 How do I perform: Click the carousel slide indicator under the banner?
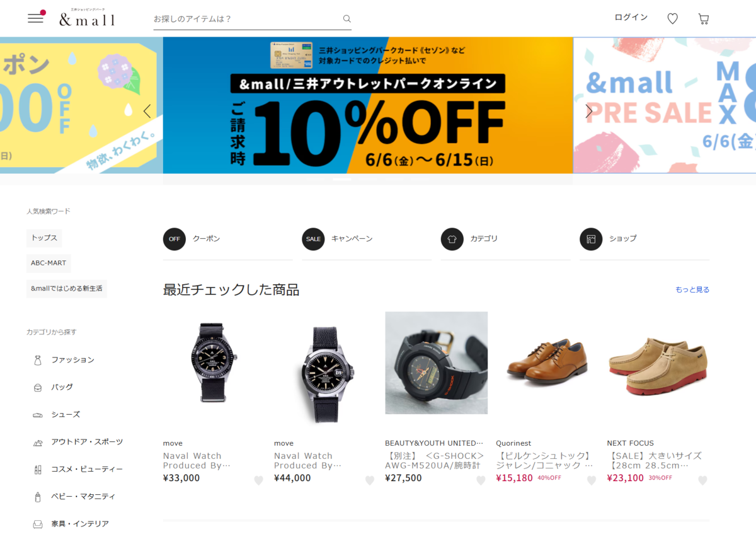pyautogui.click(x=342, y=179)
